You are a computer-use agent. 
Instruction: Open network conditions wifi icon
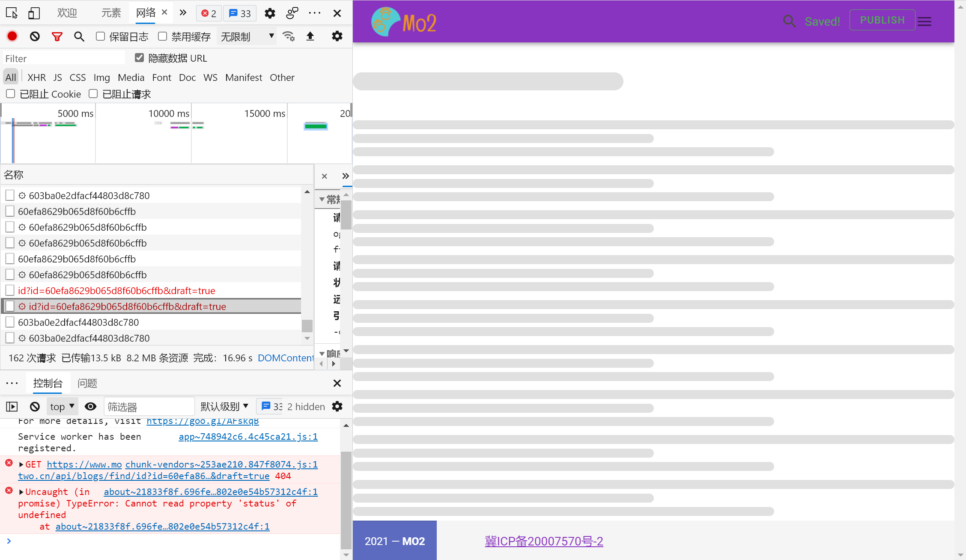(x=289, y=36)
